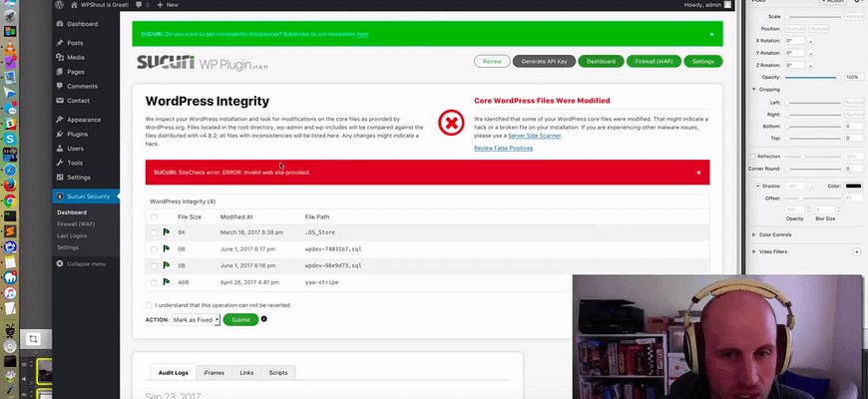This screenshot has width=868, height=399.
Task: Click the green Submit button
Action: tap(240, 320)
